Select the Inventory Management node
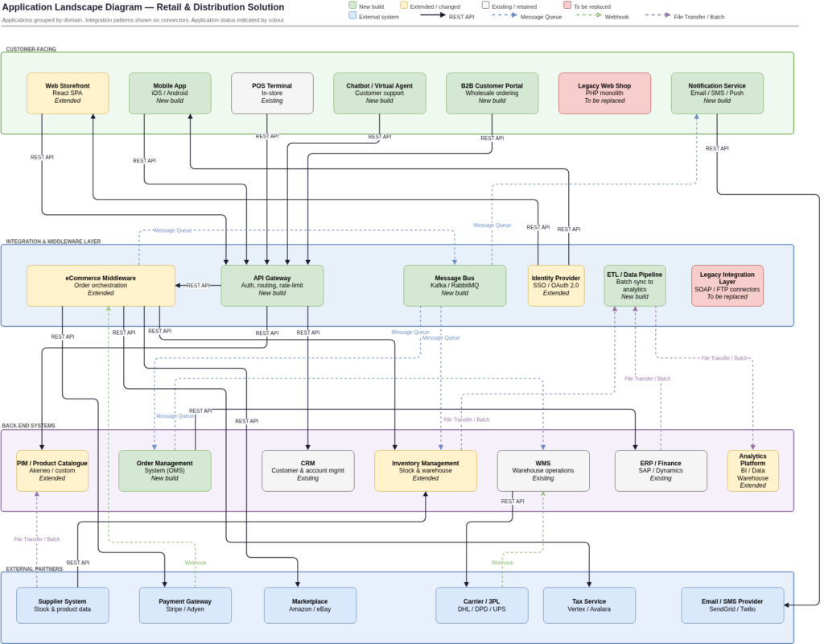The height and width of the screenshot is (644, 824). pyautogui.click(x=425, y=471)
